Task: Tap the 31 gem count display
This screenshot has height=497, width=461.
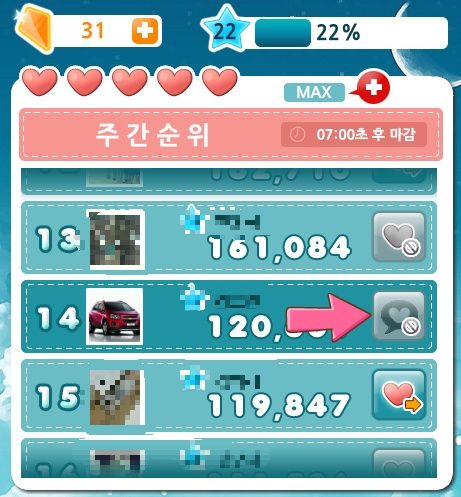Action: click(x=93, y=31)
